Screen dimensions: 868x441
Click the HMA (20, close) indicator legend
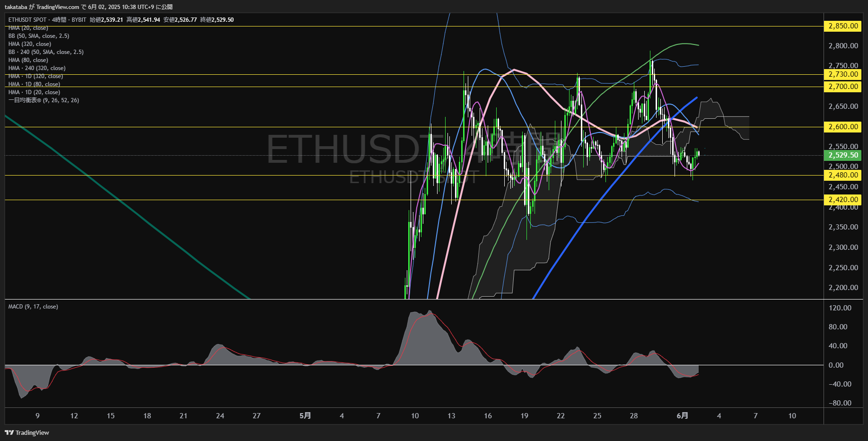click(x=28, y=28)
